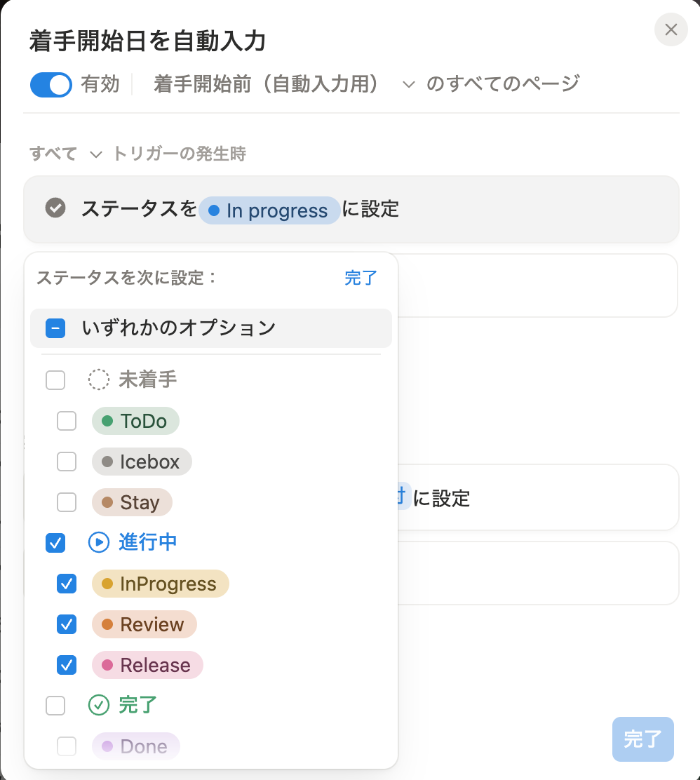Click the Icebox status pill
The image size is (700, 780).
pos(142,461)
